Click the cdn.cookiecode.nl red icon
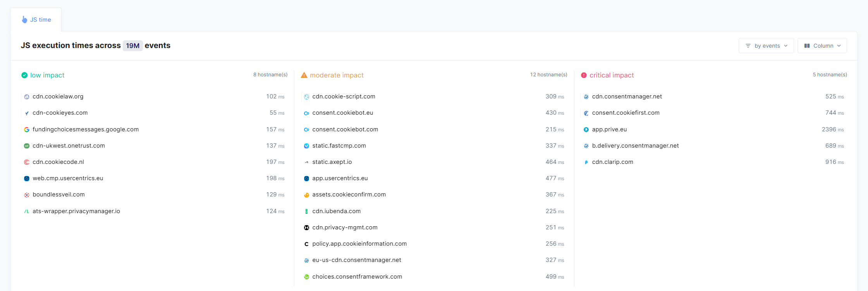Image resolution: width=868 pixels, height=291 pixels. coord(27,162)
